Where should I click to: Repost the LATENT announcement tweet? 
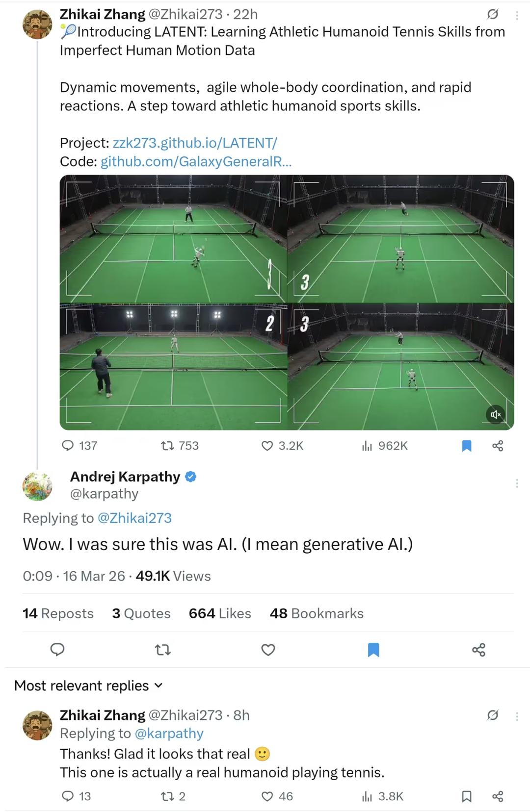point(167,446)
